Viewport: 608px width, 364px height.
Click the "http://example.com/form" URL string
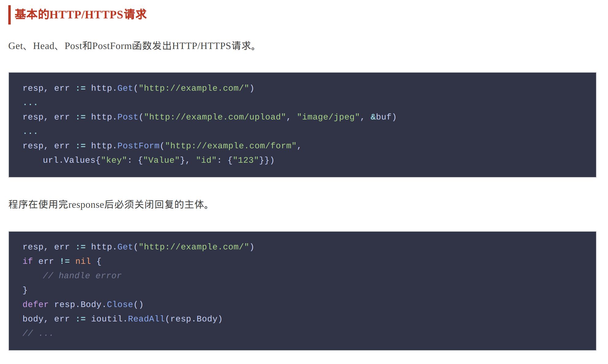pyautogui.click(x=231, y=146)
